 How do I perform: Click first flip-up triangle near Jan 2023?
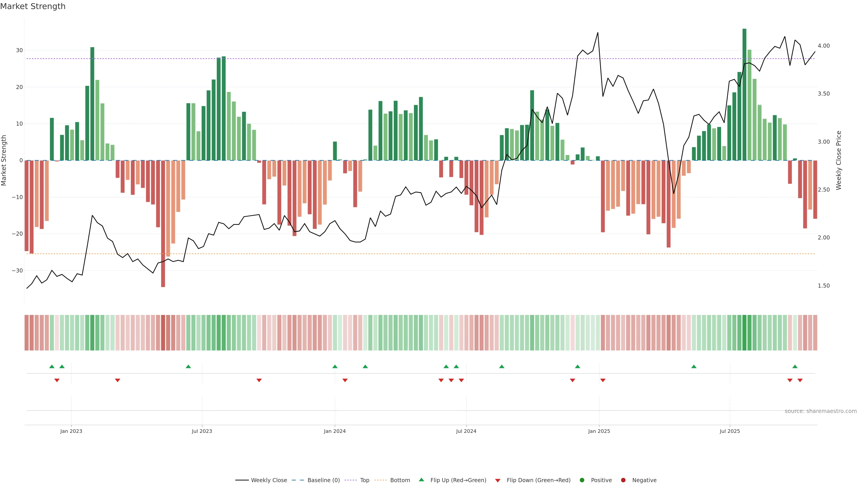52,366
